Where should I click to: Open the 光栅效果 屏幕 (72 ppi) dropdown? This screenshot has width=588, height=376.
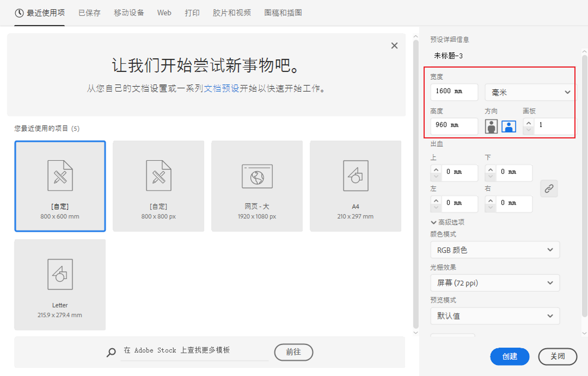[x=495, y=283]
